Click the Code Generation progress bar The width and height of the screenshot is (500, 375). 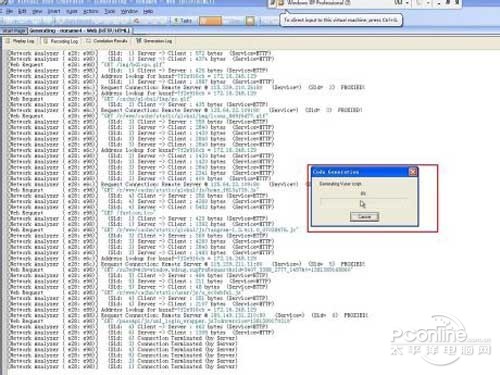(x=364, y=199)
